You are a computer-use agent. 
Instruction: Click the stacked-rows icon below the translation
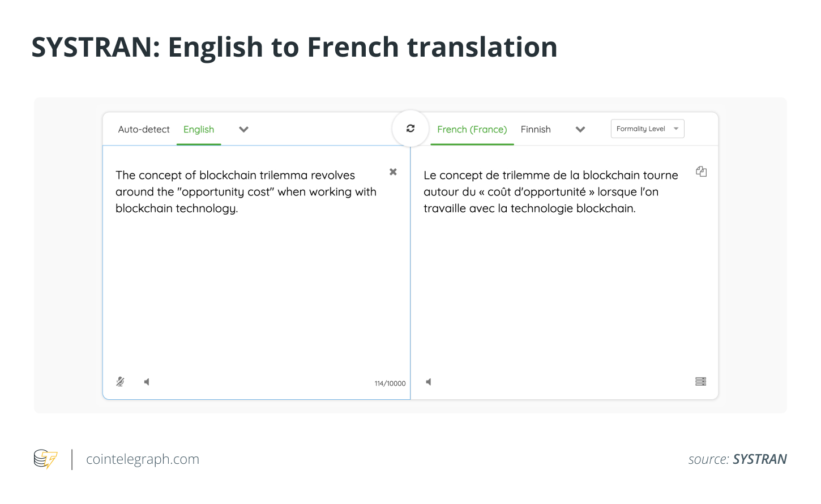pyautogui.click(x=700, y=382)
